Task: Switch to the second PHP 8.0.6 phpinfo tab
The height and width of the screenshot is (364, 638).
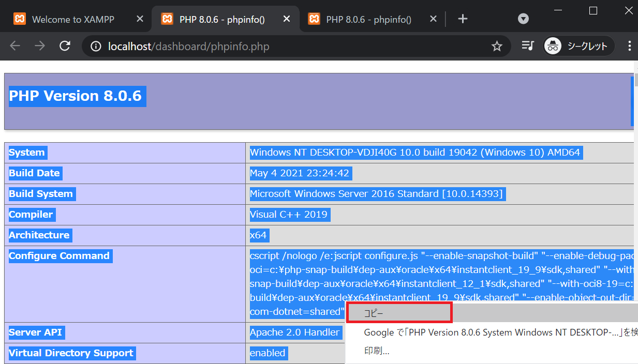Action: pos(371,19)
